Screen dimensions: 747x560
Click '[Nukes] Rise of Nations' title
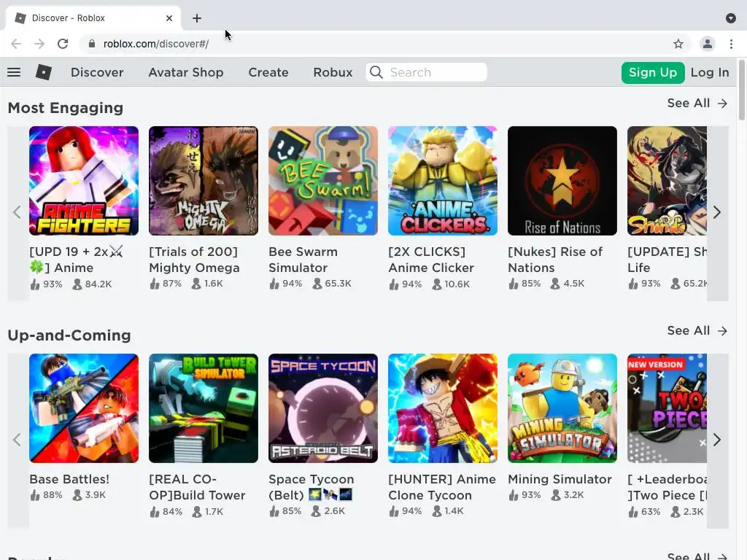555,260
